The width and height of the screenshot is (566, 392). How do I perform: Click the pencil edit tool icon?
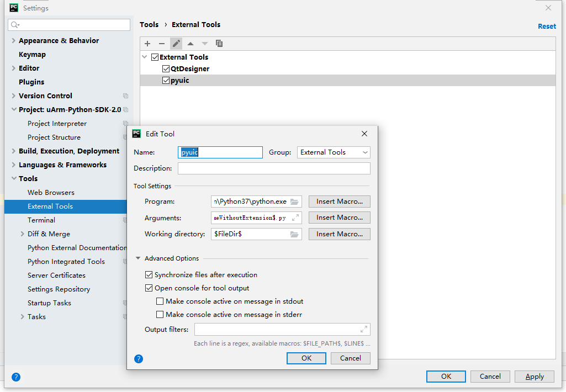tap(176, 44)
